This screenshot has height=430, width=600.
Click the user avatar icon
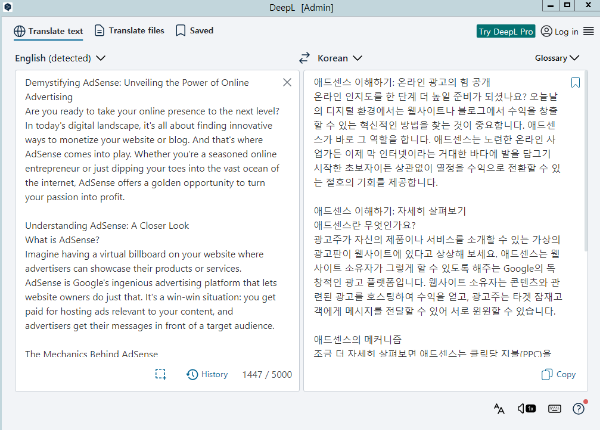tap(546, 31)
